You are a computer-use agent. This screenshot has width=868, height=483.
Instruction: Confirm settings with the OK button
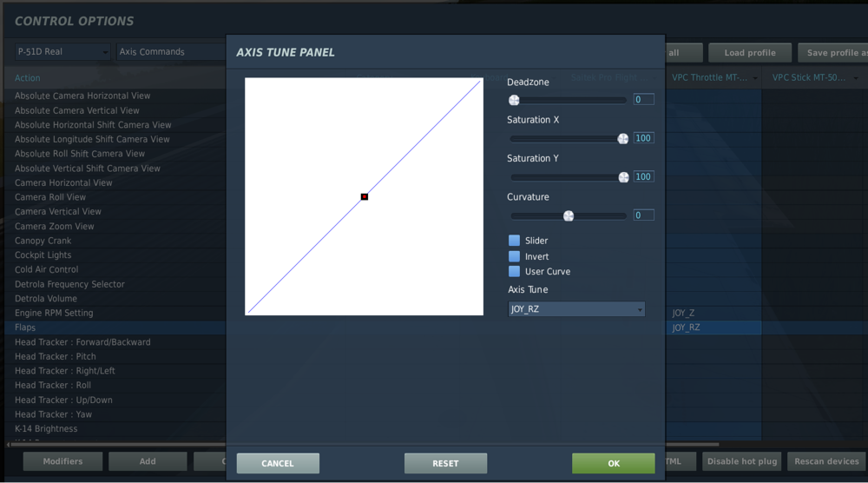(x=614, y=464)
